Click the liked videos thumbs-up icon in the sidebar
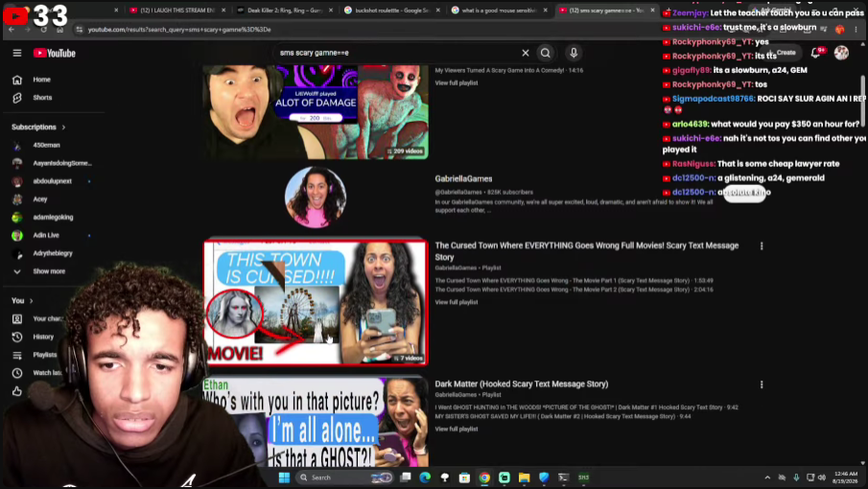868x489 pixels. tap(17, 391)
